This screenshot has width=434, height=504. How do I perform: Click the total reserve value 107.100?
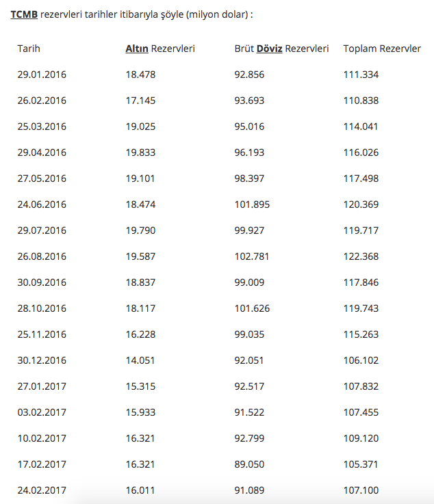pos(361,490)
